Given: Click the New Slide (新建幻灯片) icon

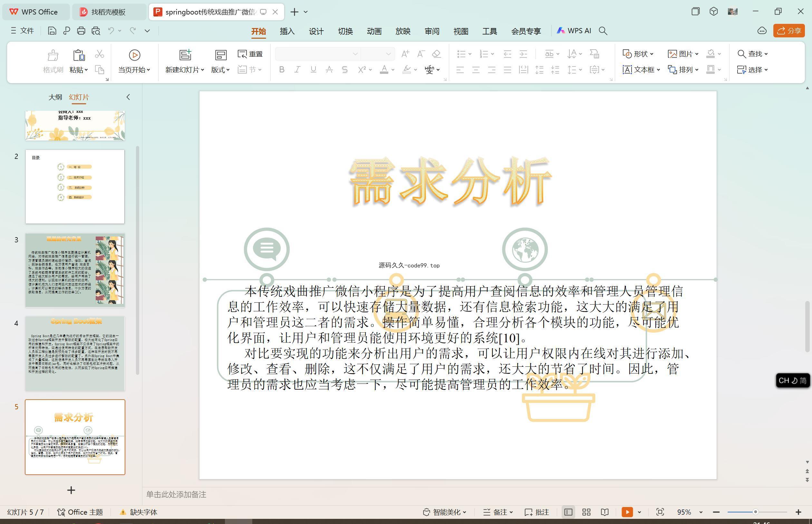Looking at the screenshot, I should [x=185, y=55].
